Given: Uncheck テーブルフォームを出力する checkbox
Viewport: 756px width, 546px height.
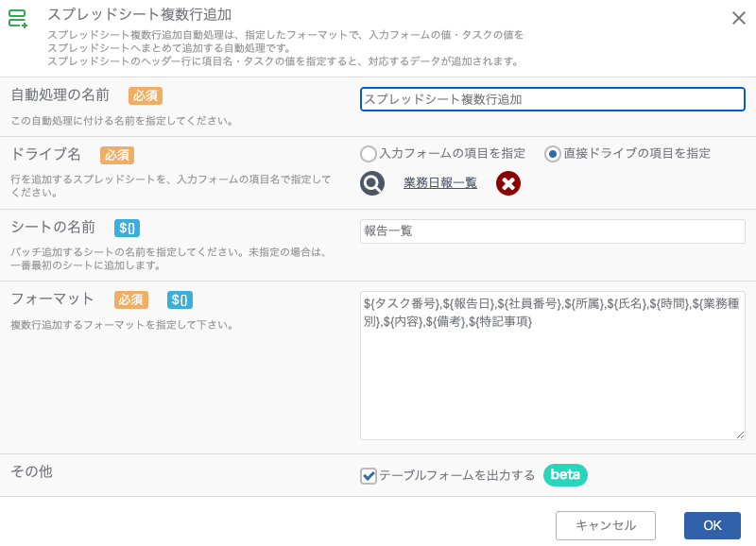Looking at the screenshot, I should click(369, 476).
